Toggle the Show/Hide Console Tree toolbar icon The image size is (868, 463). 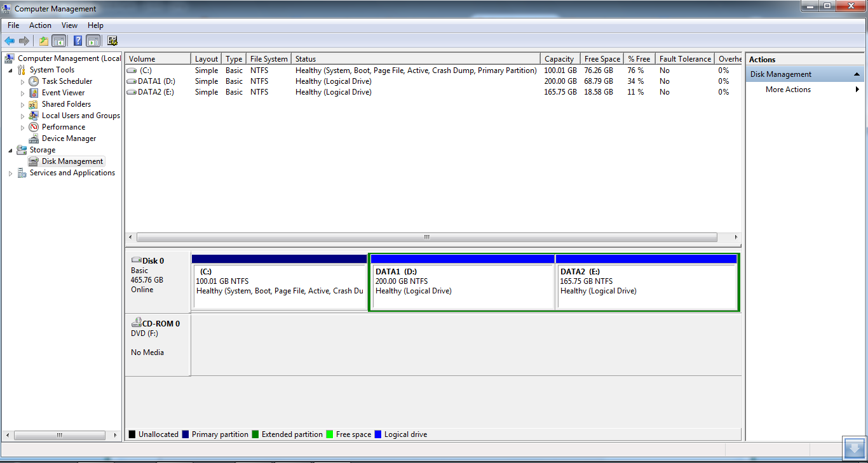pos(59,41)
